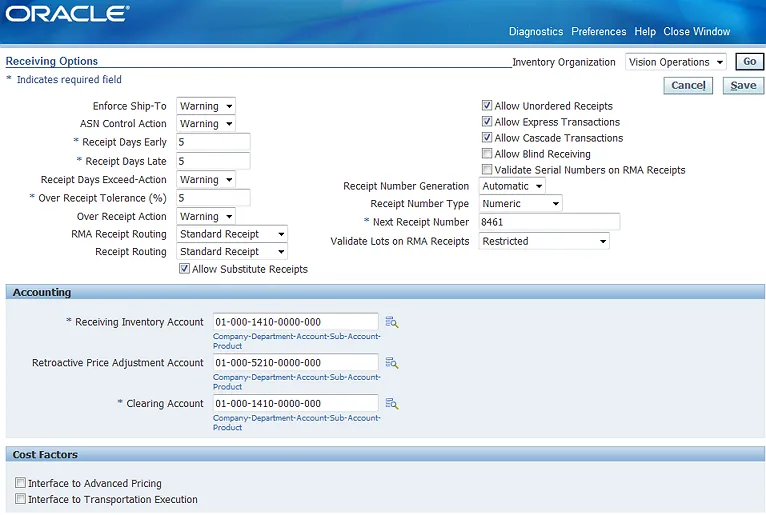This screenshot has height=515, width=766.
Task: Click Receiving Inventory Account field
Action: (296, 322)
